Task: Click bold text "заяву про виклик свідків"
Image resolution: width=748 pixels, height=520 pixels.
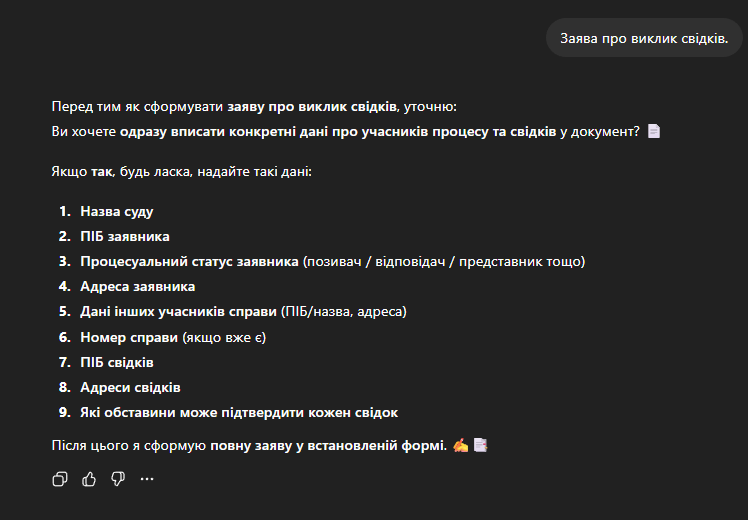Action: point(311,106)
